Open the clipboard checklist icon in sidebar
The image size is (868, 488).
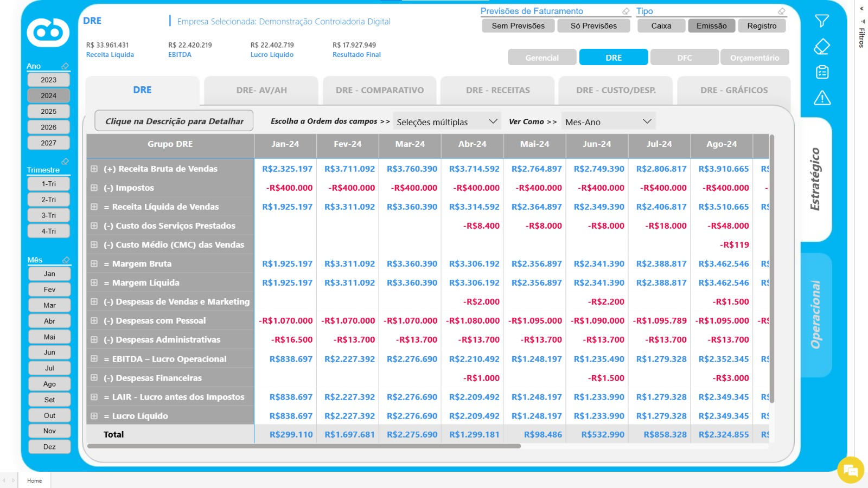(x=822, y=72)
